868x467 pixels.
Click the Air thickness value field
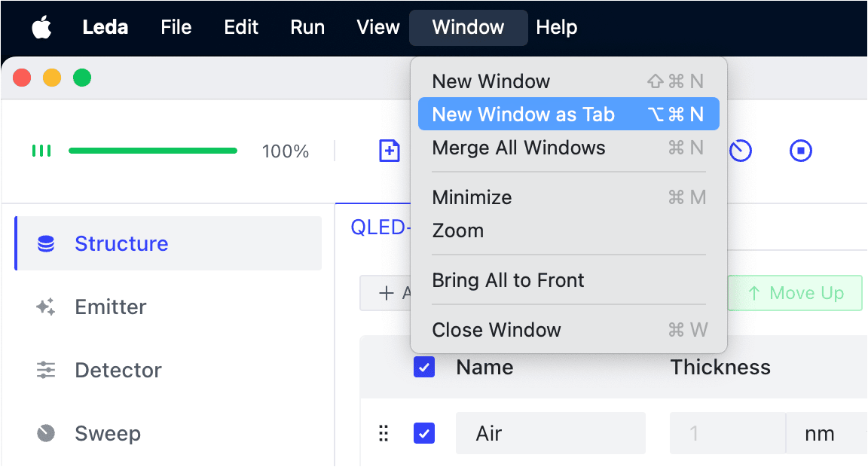[727, 432]
